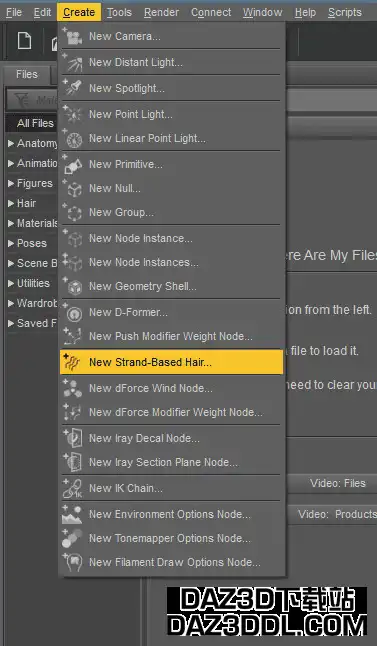The height and width of the screenshot is (646, 377).
Task: Click the dForce Wind Node icon
Action: pos(73,388)
